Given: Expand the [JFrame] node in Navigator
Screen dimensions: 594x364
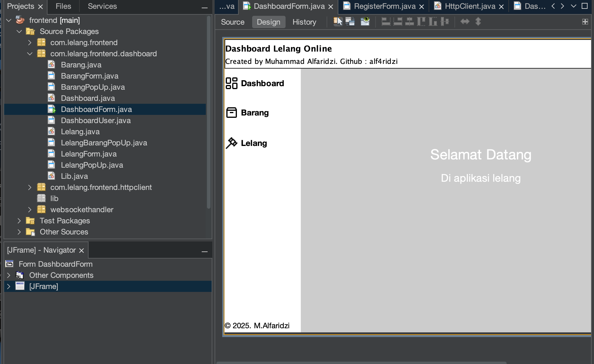Looking at the screenshot, I should [9, 286].
